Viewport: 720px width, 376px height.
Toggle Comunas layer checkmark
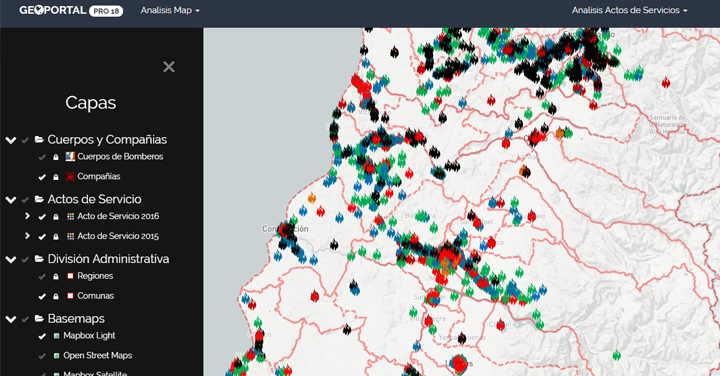pos(42,296)
